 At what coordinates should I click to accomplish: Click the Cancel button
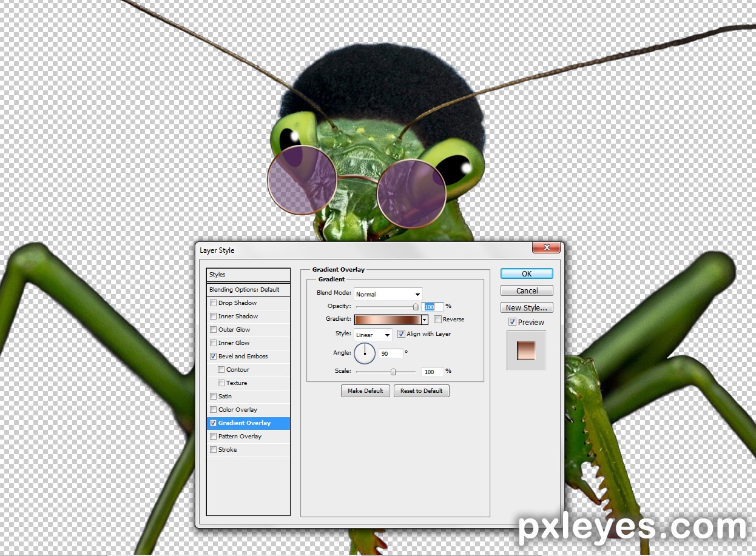pos(527,291)
